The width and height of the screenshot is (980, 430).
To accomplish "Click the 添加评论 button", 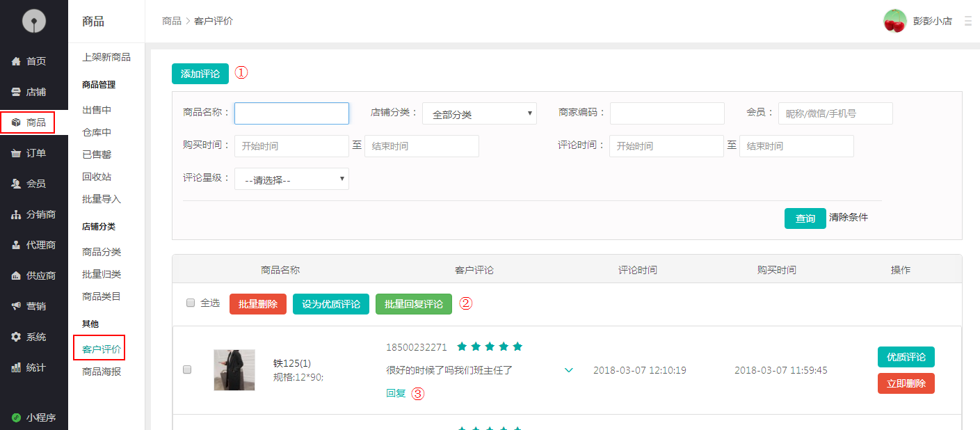I will (x=200, y=74).
